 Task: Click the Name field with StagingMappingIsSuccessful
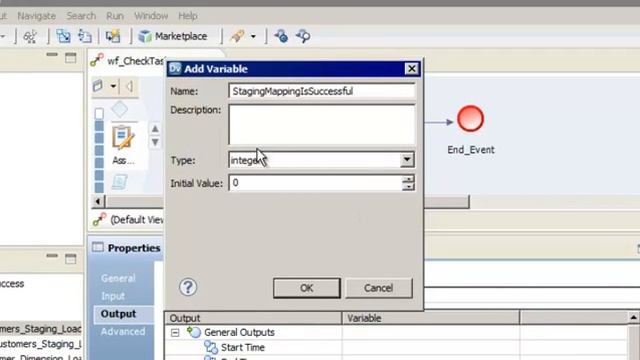click(x=322, y=91)
